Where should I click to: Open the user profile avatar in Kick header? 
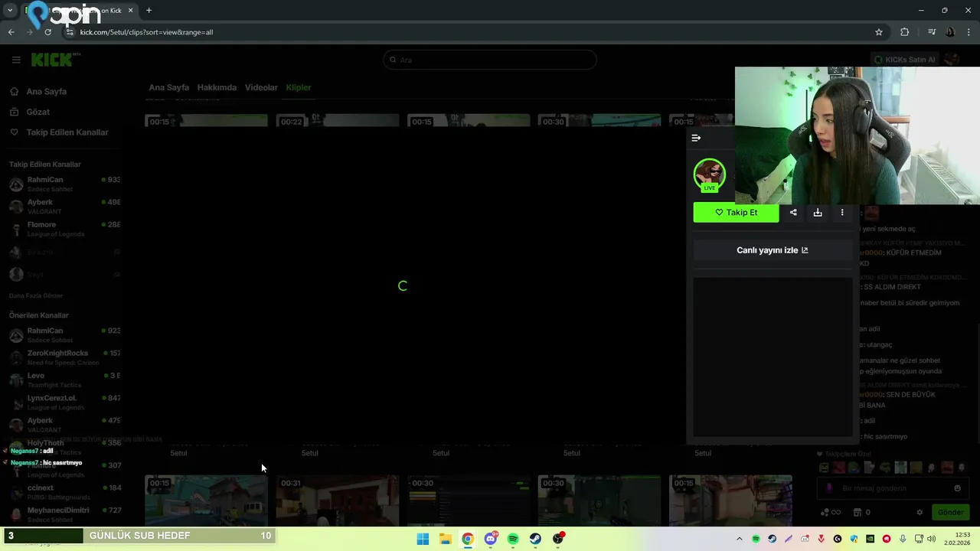click(x=952, y=60)
